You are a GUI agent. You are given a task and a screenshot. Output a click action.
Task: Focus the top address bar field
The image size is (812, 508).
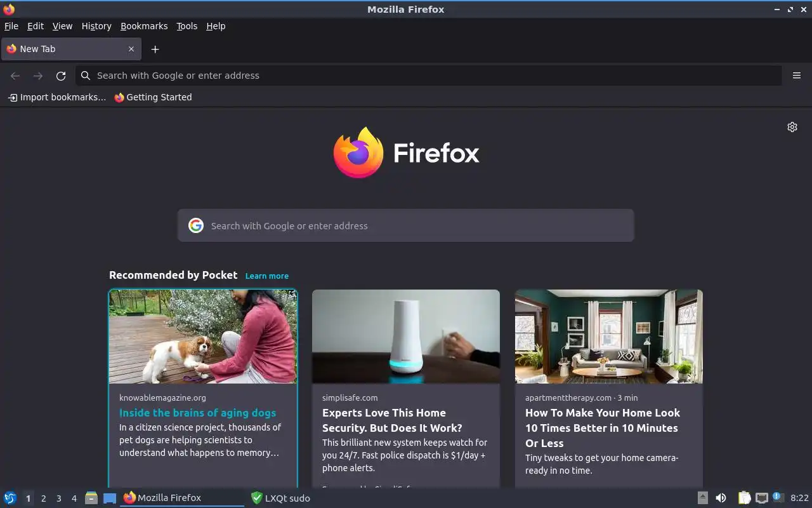[429, 76]
